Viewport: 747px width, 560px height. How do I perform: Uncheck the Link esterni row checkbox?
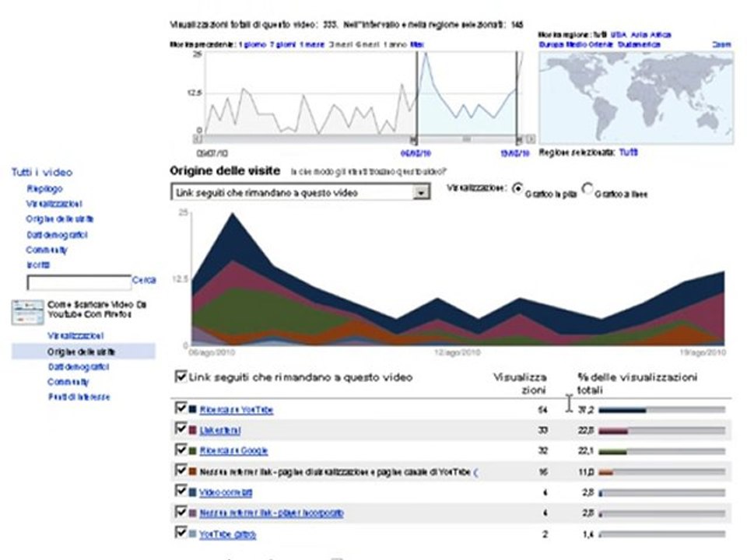181,429
